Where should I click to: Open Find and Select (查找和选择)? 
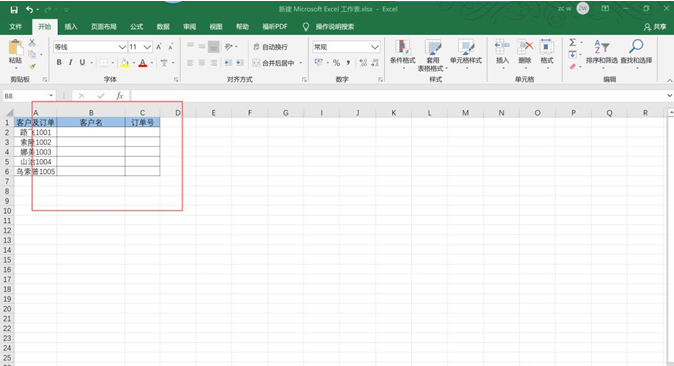click(636, 53)
